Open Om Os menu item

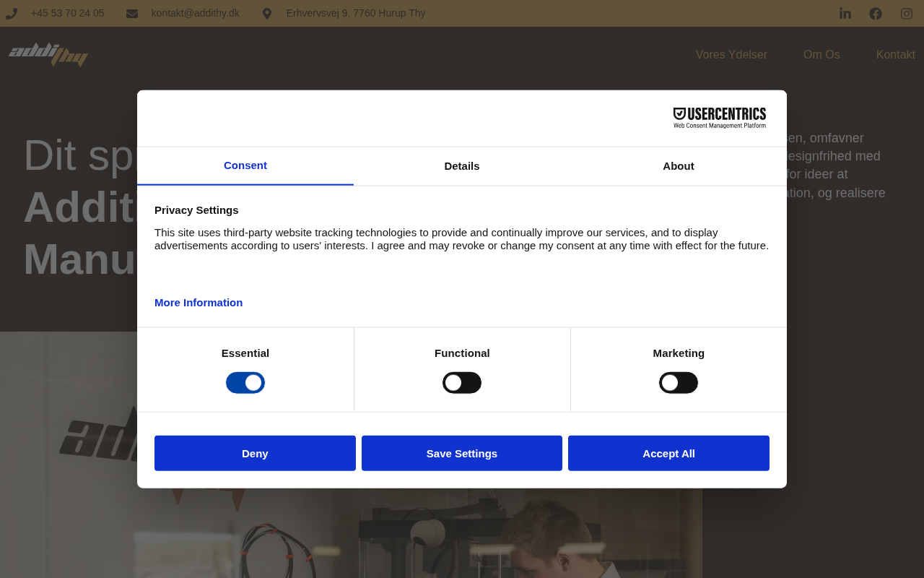[821, 54]
